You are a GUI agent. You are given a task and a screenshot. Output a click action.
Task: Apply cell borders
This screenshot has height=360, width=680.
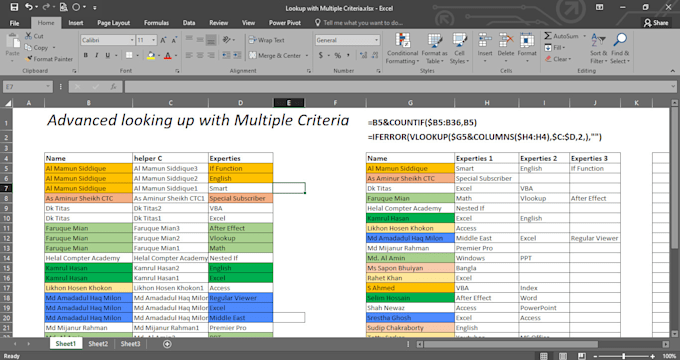point(129,56)
